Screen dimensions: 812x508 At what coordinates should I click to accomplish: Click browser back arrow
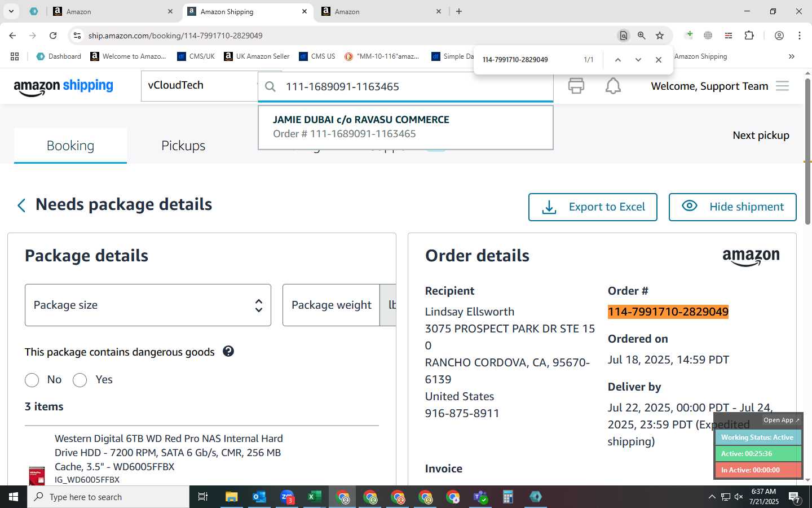point(12,36)
